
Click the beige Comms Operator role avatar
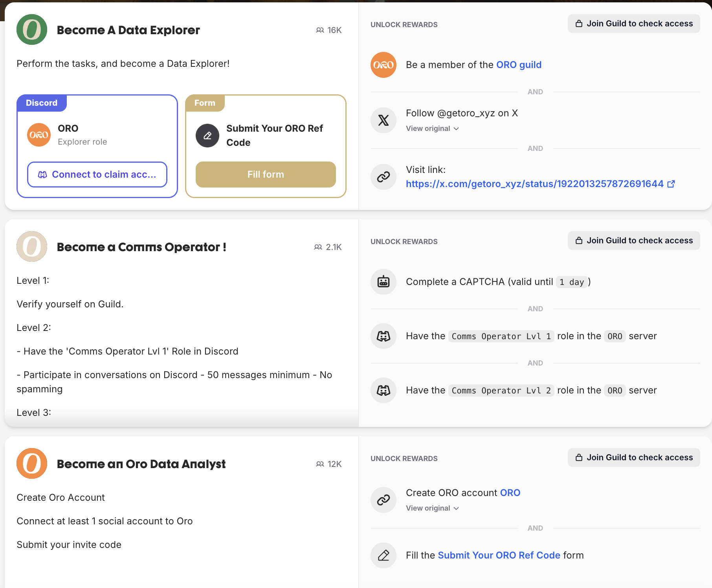(32, 247)
